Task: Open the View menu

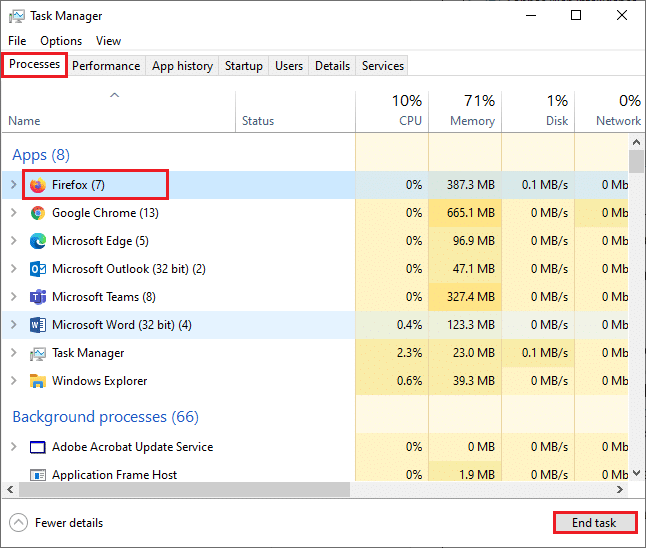Action: 108,41
